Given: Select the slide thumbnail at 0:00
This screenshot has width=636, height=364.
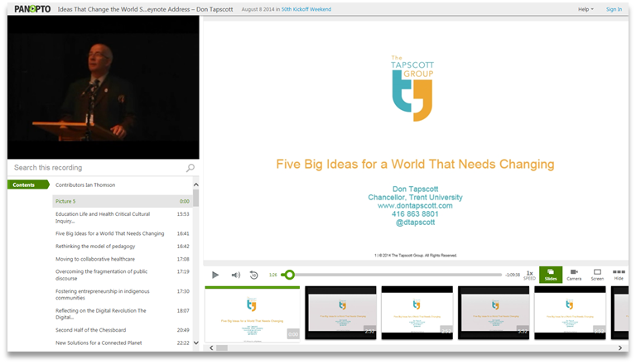Looking at the screenshot, I should point(253,314).
